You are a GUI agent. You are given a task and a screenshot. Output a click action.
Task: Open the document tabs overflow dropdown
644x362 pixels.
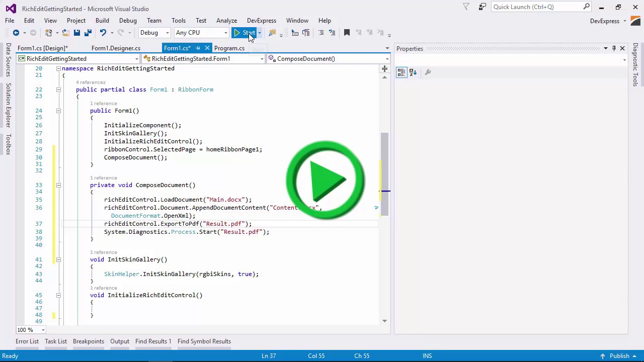click(387, 48)
